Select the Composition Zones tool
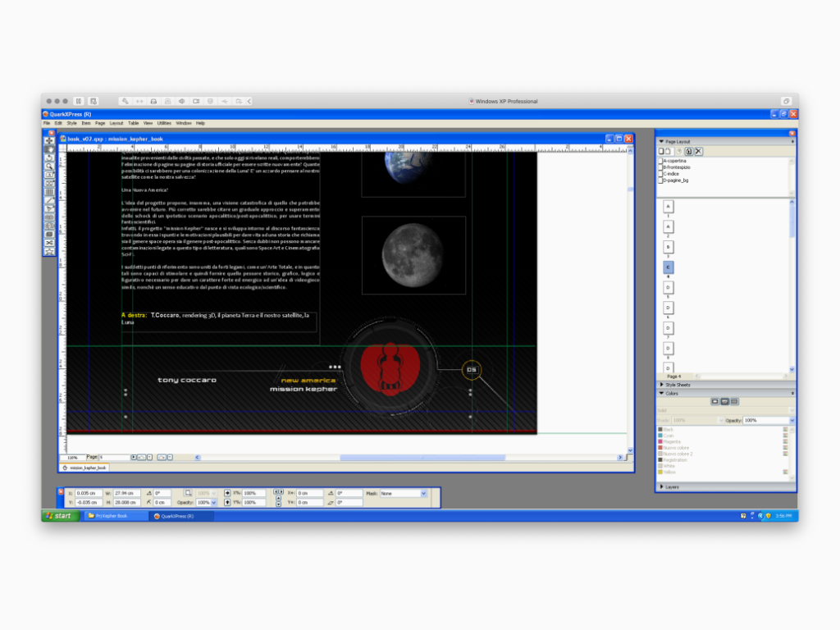 pos(49,235)
